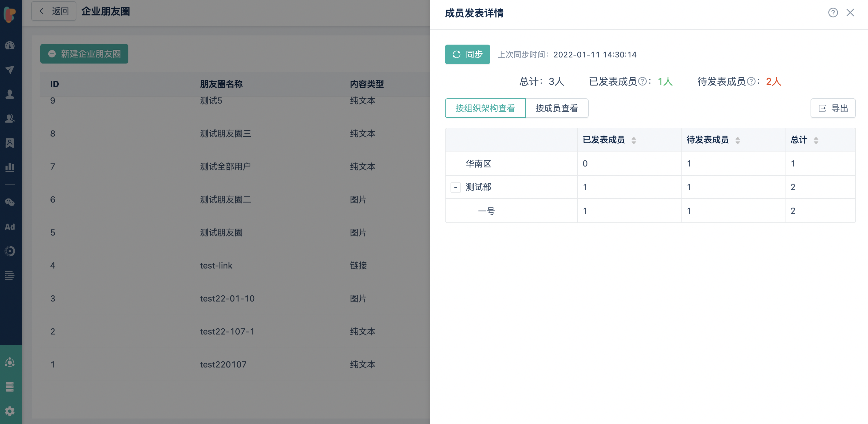868x424 pixels.
Task: Click the 导出 export button
Action: [x=833, y=108]
